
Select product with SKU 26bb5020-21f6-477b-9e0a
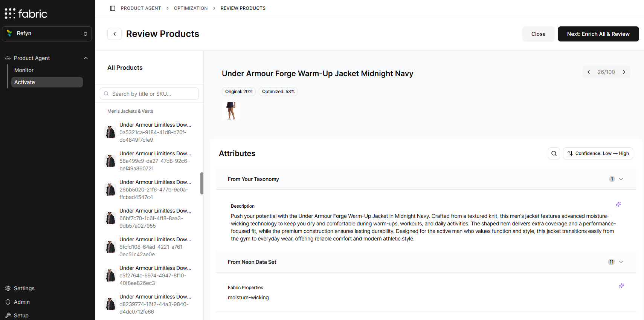point(149,190)
